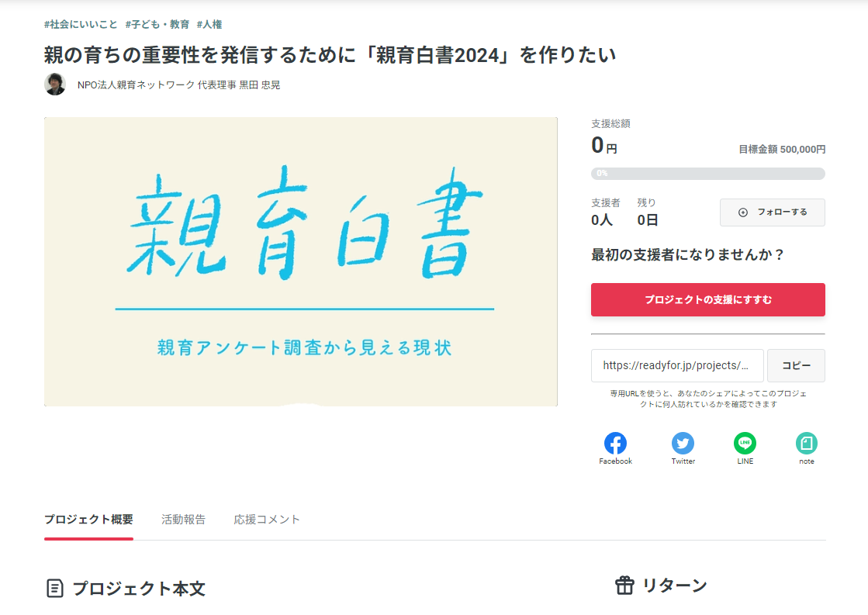
Task: Share via the note icon
Action: [x=807, y=444]
